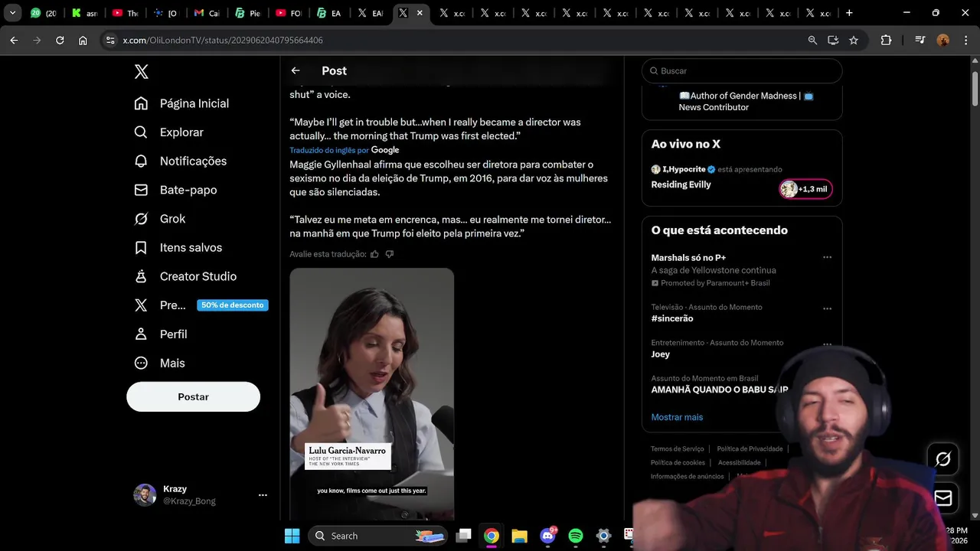
Task: Open Premium in the sidebar
Action: click(159, 305)
